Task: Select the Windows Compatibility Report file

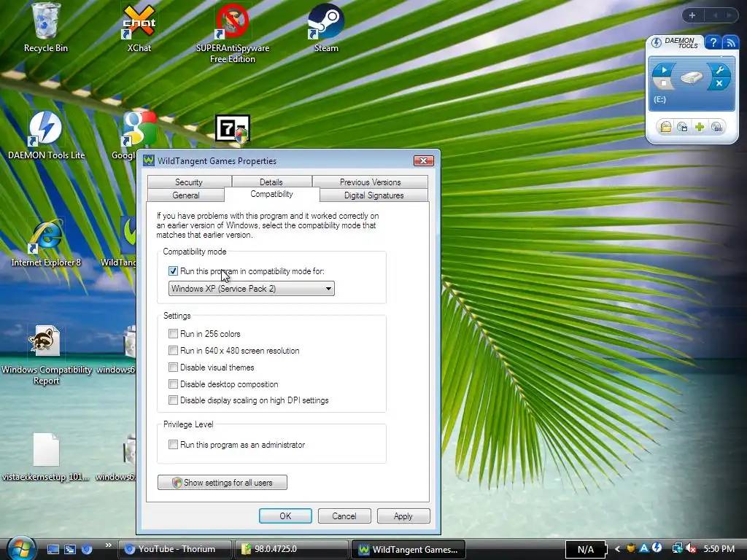Action: pyautogui.click(x=46, y=355)
